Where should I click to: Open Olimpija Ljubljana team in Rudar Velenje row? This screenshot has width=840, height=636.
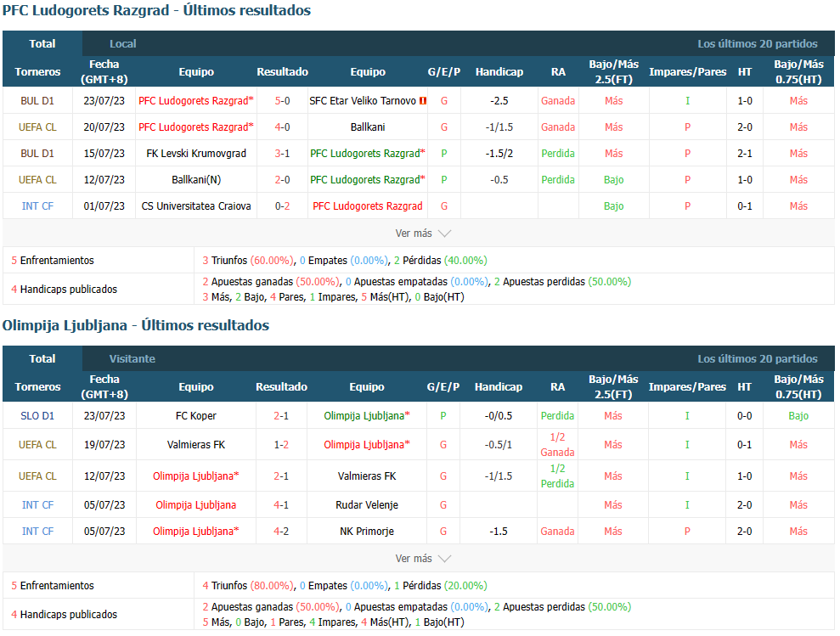[196, 504]
